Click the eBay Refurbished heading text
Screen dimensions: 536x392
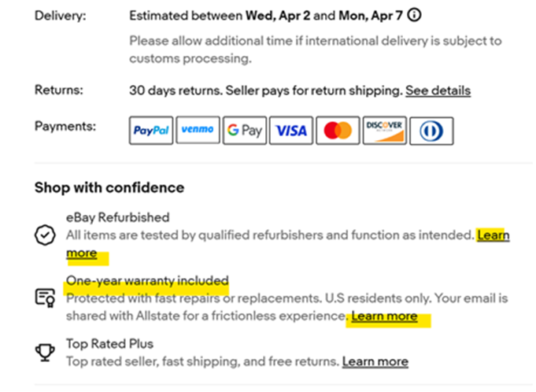pyautogui.click(x=117, y=217)
